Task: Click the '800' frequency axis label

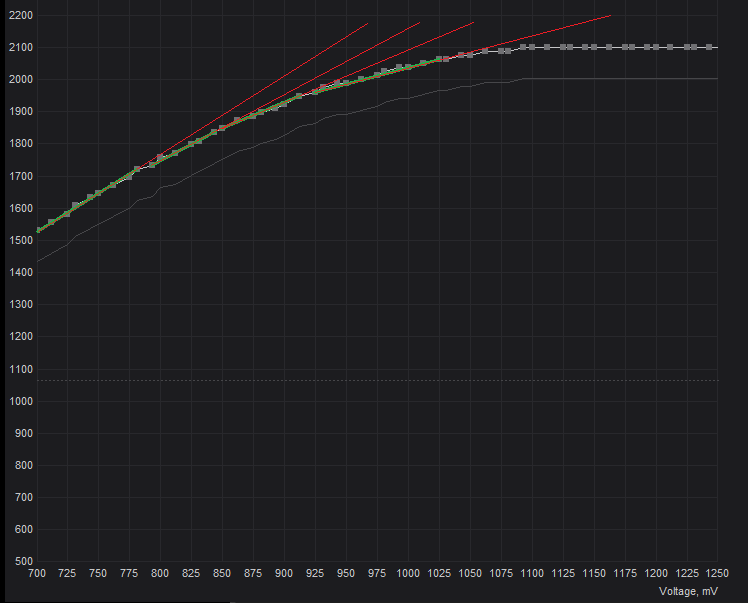Action: coord(24,465)
